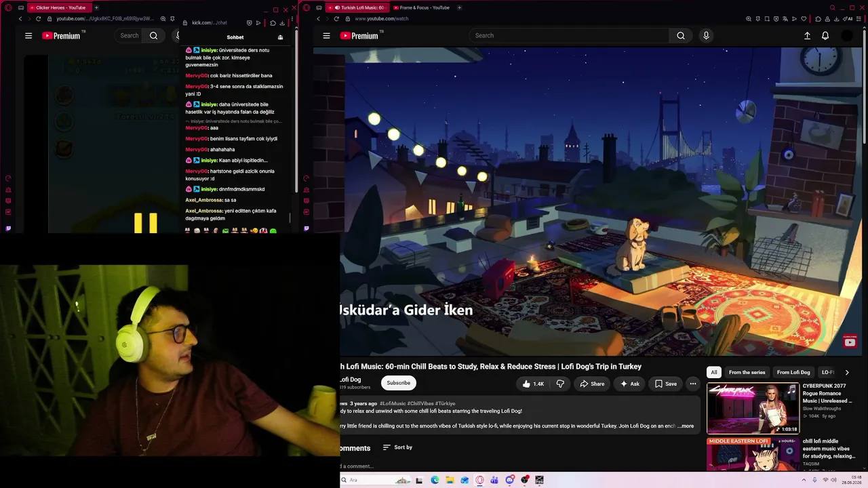Save the video to a playlist
Viewport: 868px width, 488px height.
click(x=665, y=384)
